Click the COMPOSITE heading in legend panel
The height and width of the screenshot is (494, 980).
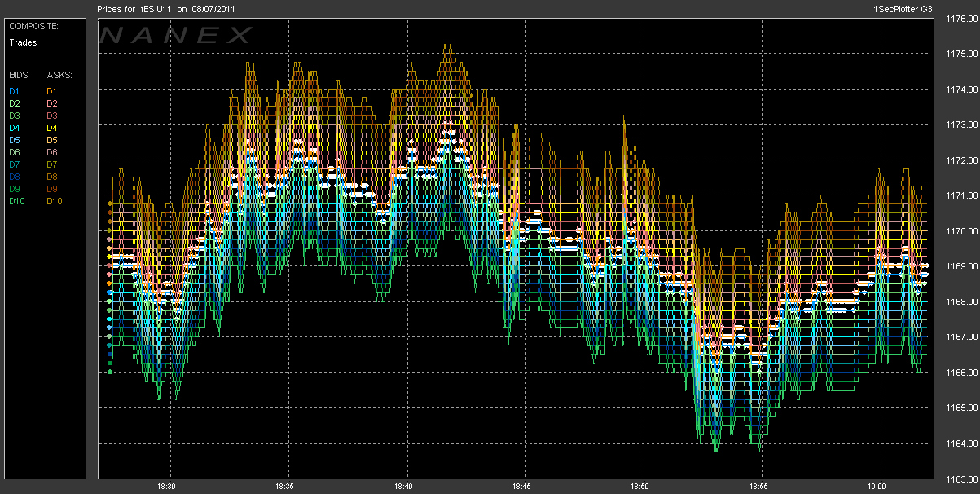point(33,25)
